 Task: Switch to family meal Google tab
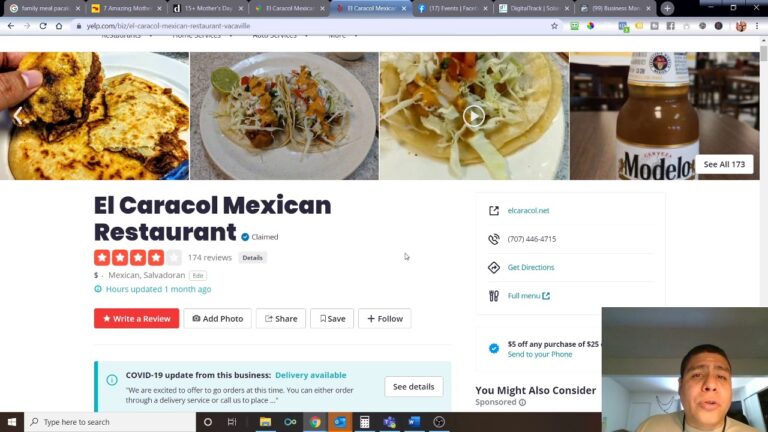point(45,8)
